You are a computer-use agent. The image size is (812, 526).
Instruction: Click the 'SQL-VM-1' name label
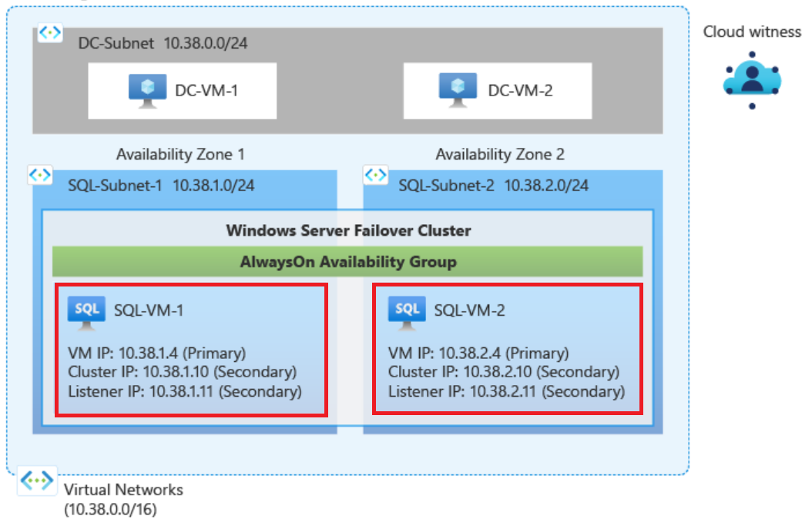point(149,310)
